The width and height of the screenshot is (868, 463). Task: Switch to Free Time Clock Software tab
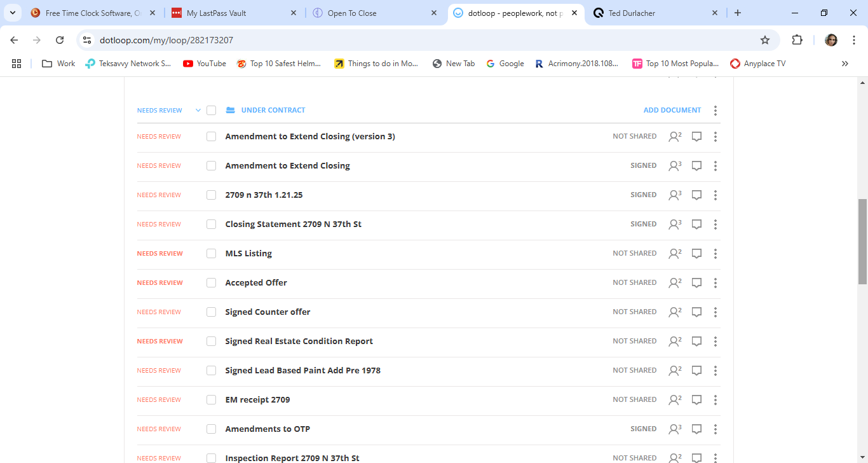[x=93, y=13]
